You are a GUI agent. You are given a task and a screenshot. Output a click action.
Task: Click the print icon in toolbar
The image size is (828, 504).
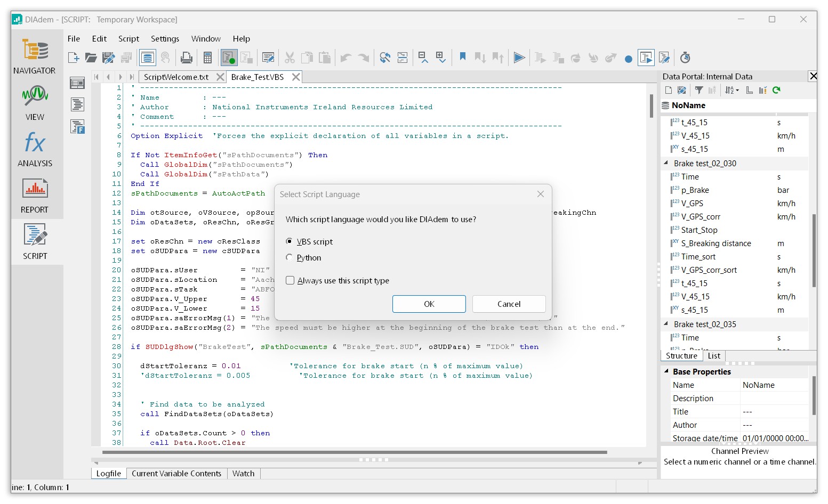(187, 58)
